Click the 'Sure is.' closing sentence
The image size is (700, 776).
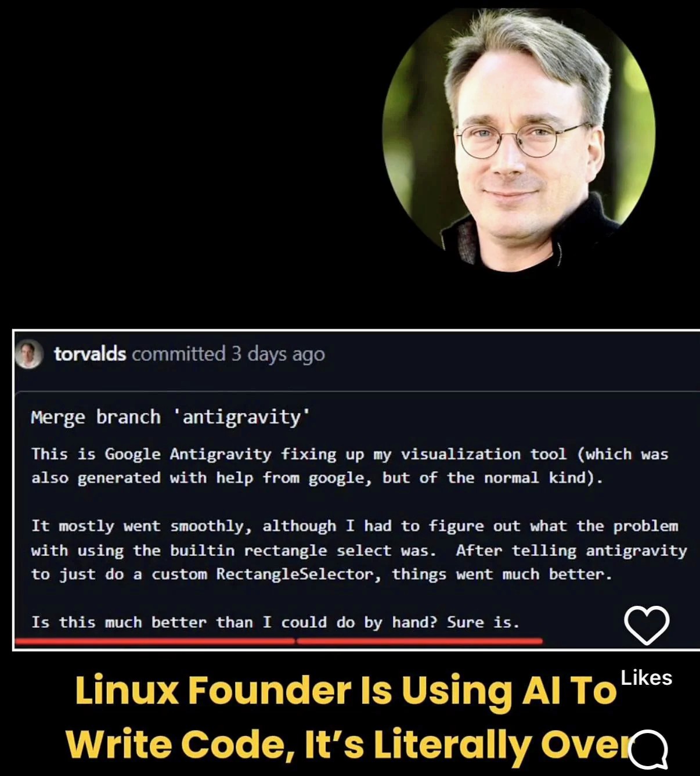tap(483, 622)
